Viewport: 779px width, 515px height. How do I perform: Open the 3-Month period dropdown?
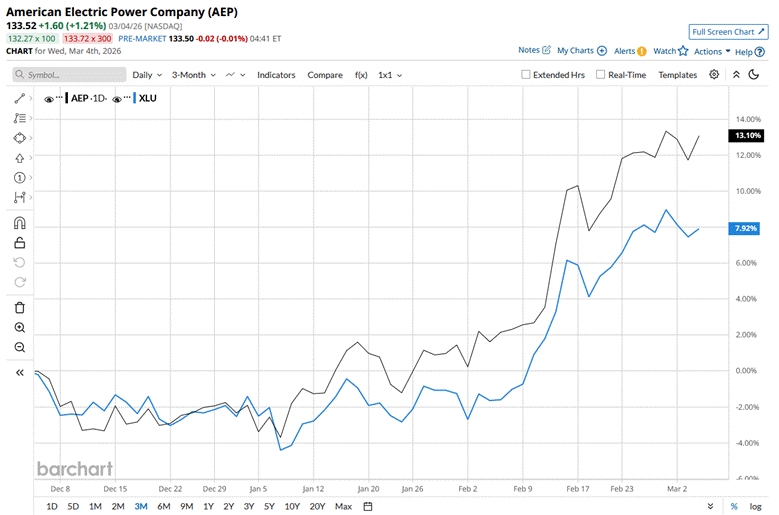click(194, 75)
